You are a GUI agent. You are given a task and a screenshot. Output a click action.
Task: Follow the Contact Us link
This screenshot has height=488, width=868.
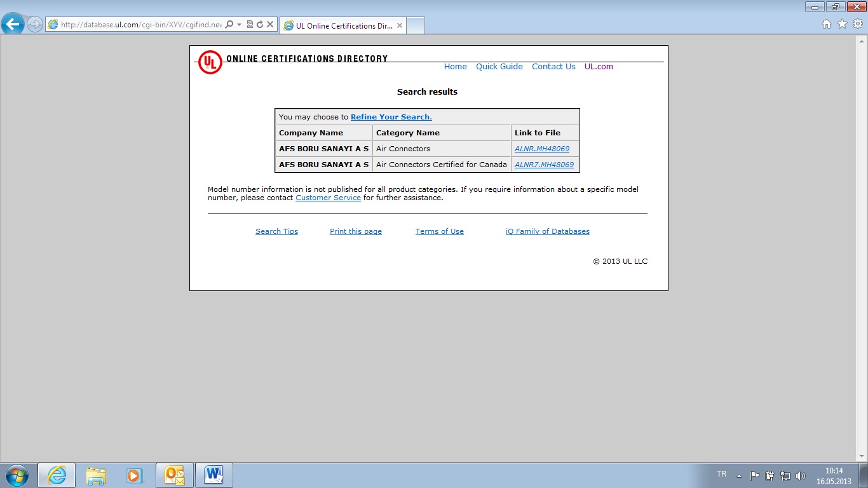click(x=553, y=67)
